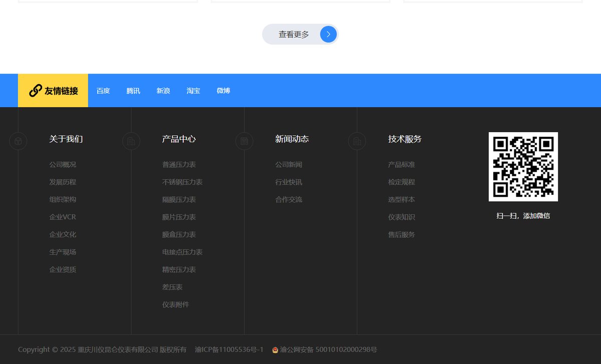Viewport: 601px width, 364px height.
Task: Click the chain link icon beside 友情链接
Action: click(36, 91)
